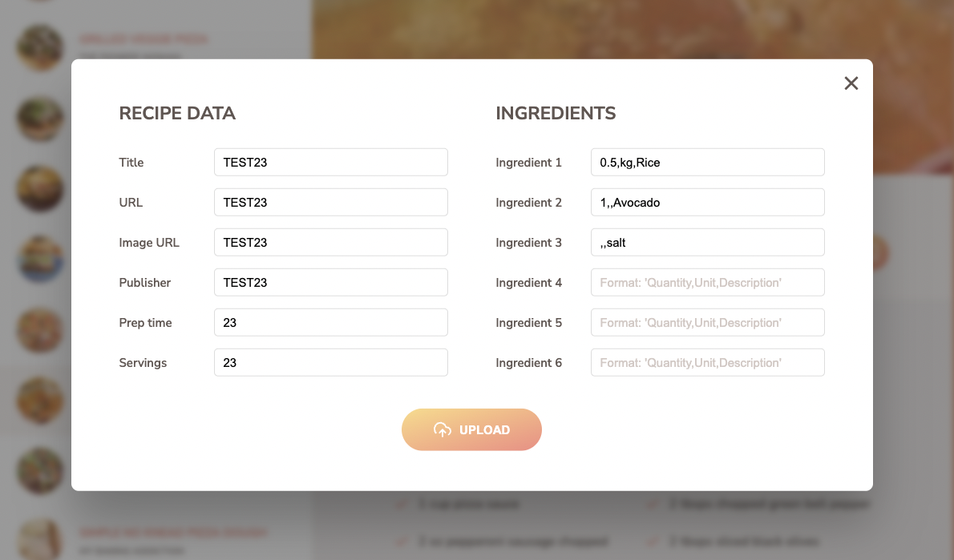Click the bottom recipe thumbnail in the sidebar
Image resolution: width=954 pixels, height=560 pixels.
pyautogui.click(x=40, y=538)
